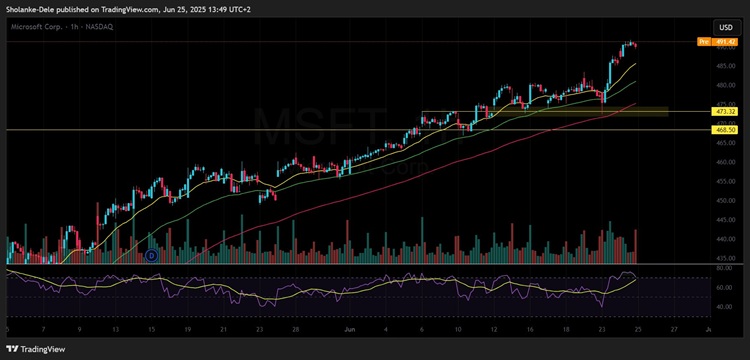750x360 pixels.
Task: Select the 468.50 horizontal line label
Action: tap(725, 130)
